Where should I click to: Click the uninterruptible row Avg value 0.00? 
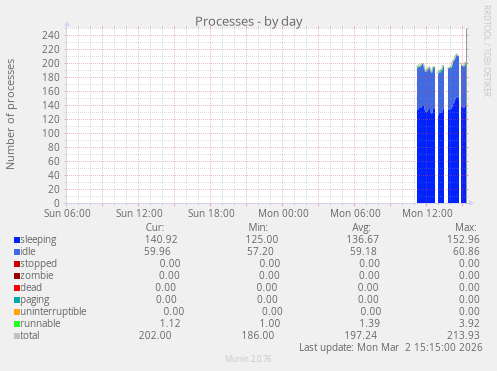pos(370,311)
